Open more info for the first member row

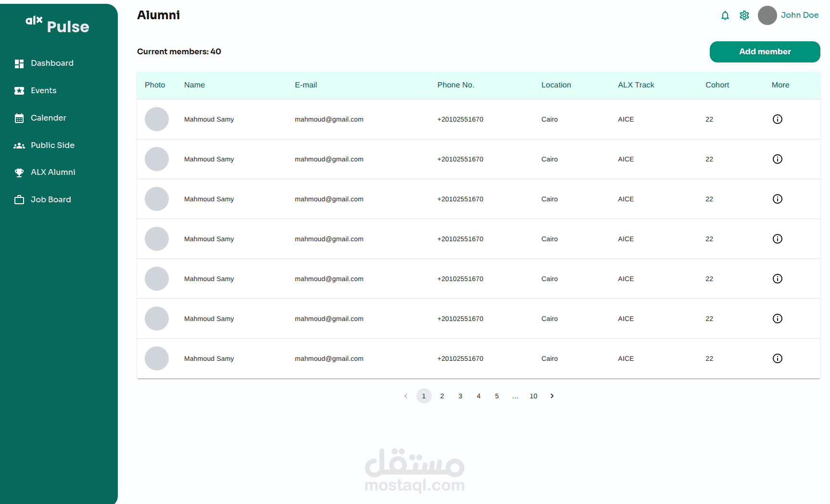pyautogui.click(x=778, y=119)
